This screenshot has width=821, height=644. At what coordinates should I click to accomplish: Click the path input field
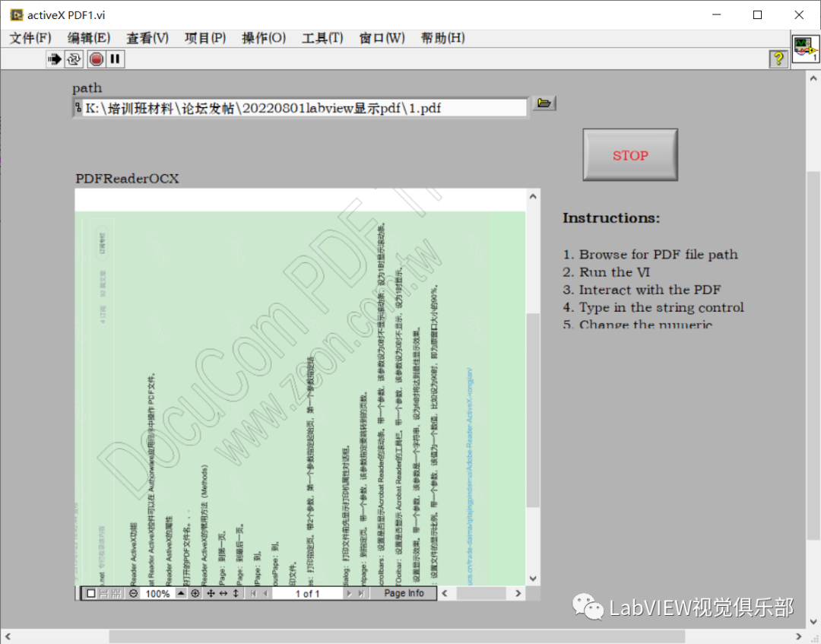tap(305, 108)
